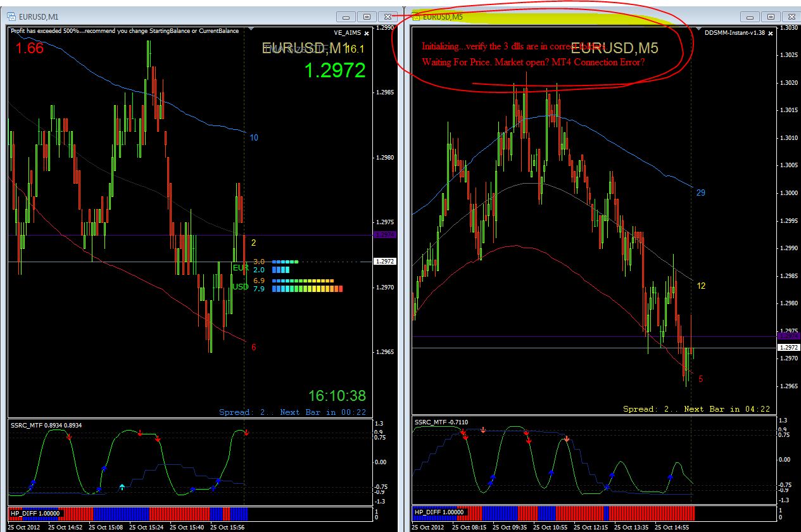Minimize the EURUSD,M1 chart window
This screenshot has width=801, height=532.
pos(346,17)
